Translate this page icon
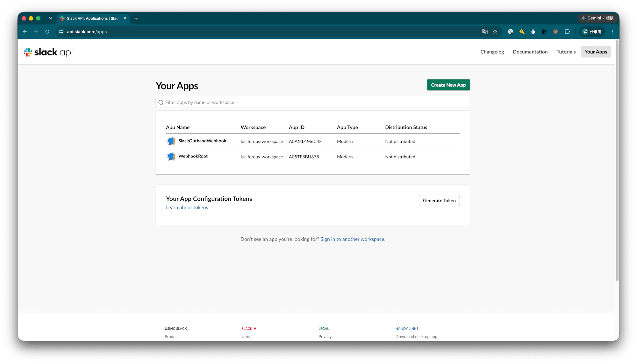Viewport: 637px width, 364px height. click(x=485, y=32)
